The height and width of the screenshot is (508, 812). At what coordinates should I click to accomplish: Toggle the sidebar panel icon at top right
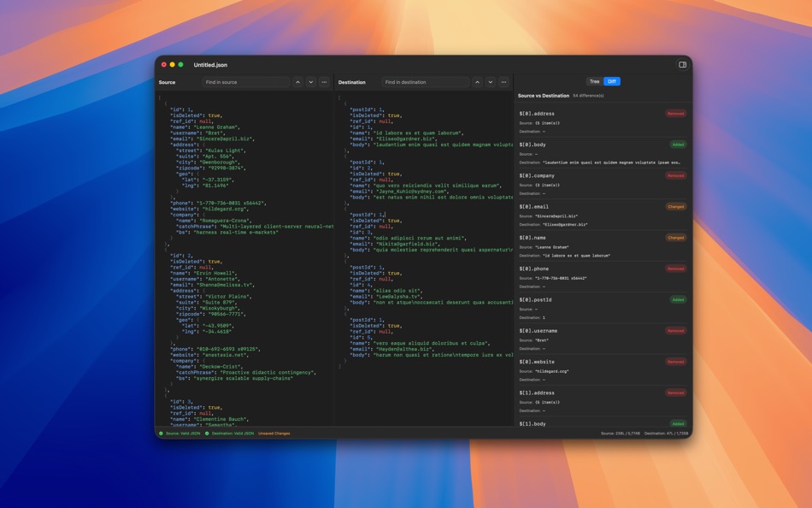681,64
